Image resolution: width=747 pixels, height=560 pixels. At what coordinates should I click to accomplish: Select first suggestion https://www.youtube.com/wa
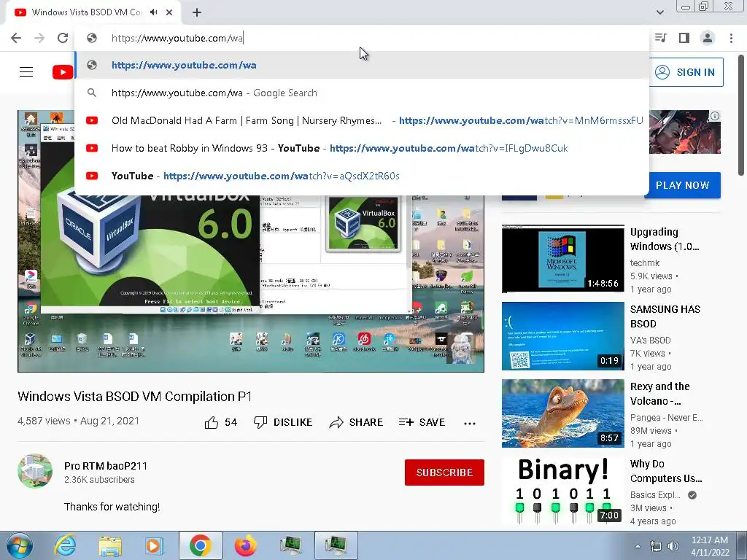click(362, 65)
